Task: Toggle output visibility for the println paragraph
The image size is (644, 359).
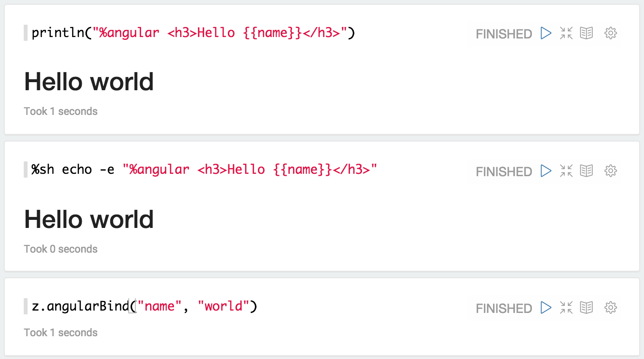Action: (587, 33)
